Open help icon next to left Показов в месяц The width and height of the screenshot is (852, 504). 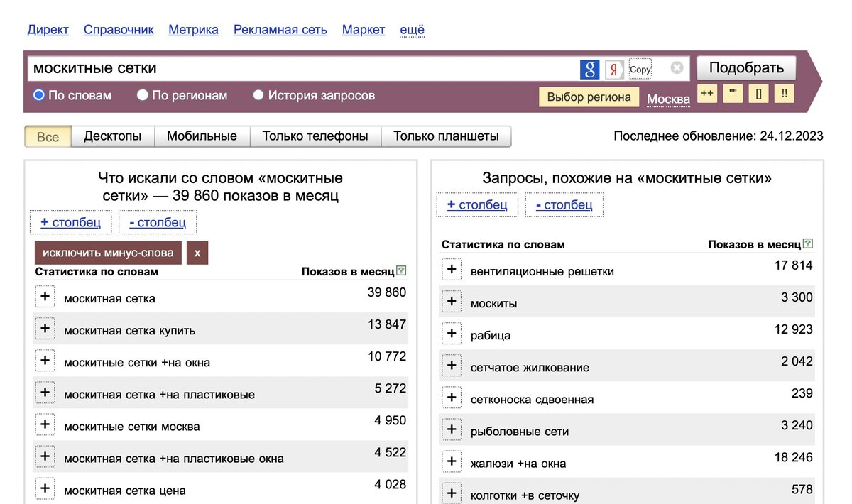pyautogui.click(x=402, y=271)
